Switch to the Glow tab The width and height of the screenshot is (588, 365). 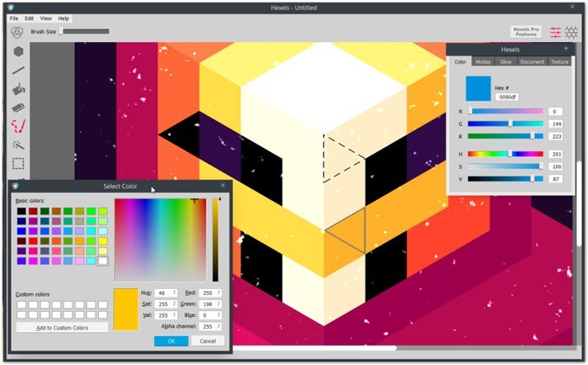[x=506, y=62]
